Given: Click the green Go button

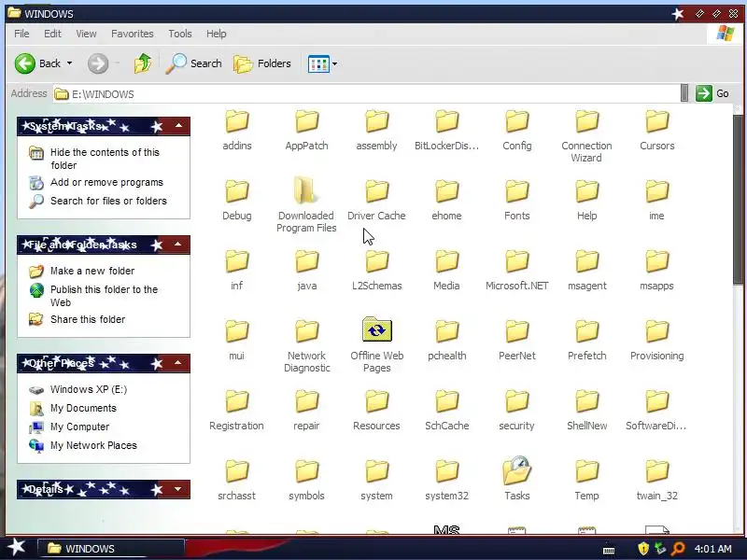Looking at the screenshot, I should [x=712, y=93].
